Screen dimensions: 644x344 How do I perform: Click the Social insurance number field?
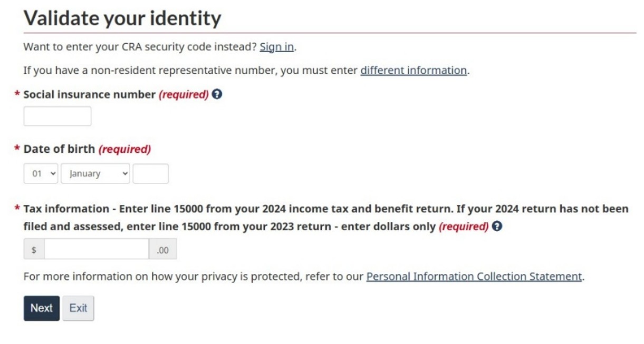57,116
